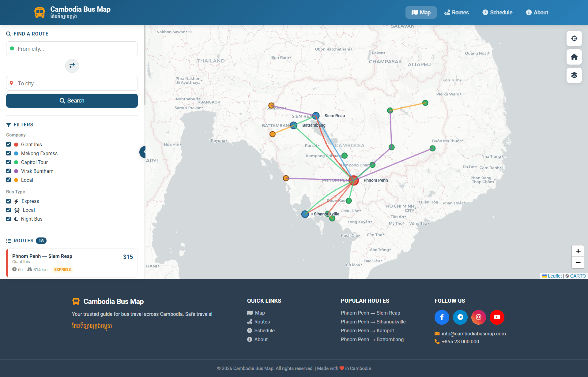Open the Instagram social icon
This screenshot has width=588, height=377.
[479, 317]
